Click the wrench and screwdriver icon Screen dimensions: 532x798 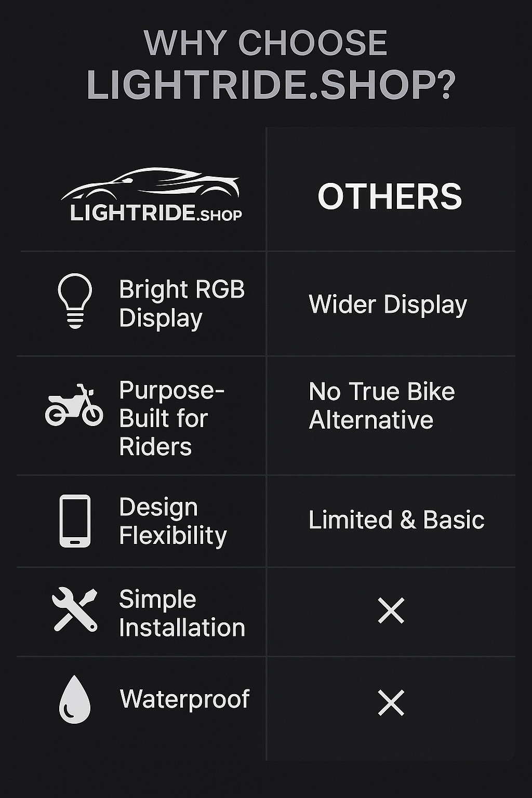pyautogui.click(x=75, y=609)
